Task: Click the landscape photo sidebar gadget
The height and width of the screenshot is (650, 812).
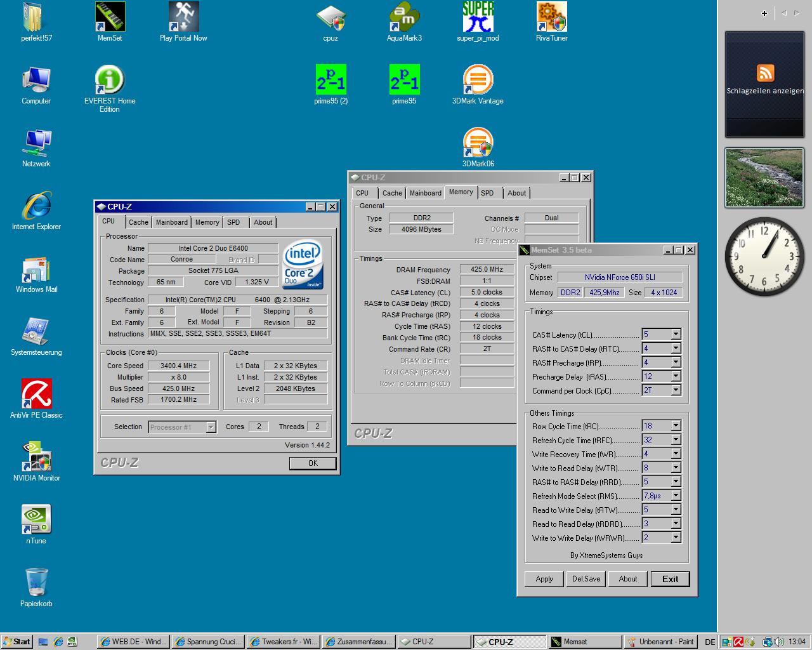Action: pyautogui.click(x=764, y=178)
